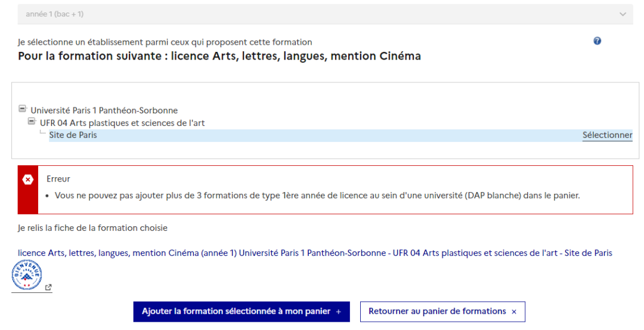
Task: Collapse the UFR 04 Arts plastiques node
Action: (x=32, y=121)
